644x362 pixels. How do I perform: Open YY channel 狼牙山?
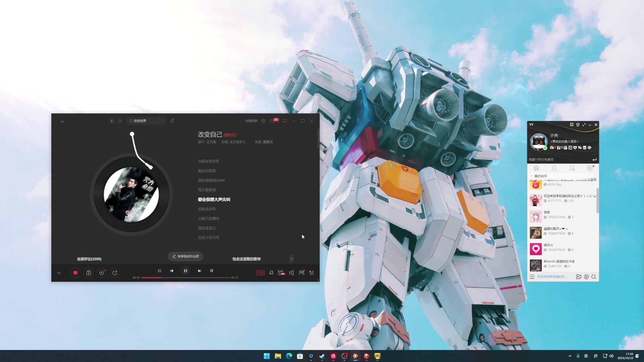563,249
